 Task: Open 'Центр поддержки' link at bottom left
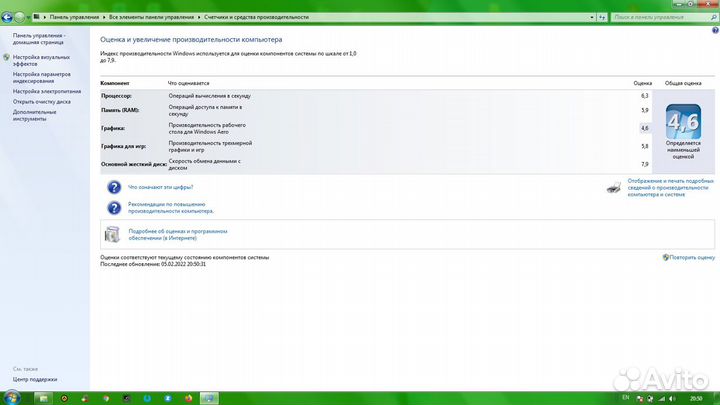pyautogui.click(x=35, y=380)
